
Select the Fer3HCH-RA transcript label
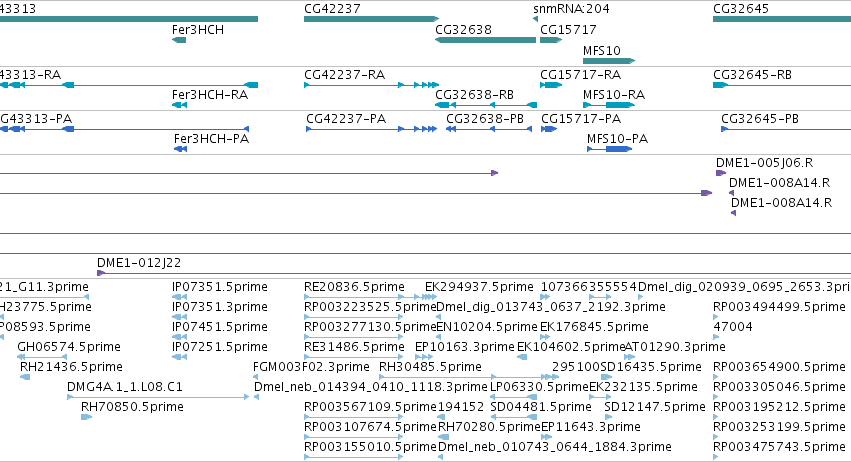[210, 94]
